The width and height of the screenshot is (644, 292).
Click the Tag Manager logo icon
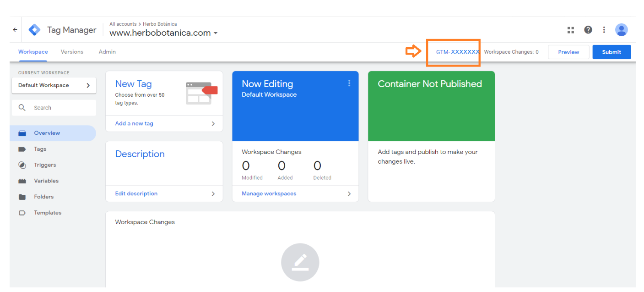pyautogui.click(x=34, y=30)
